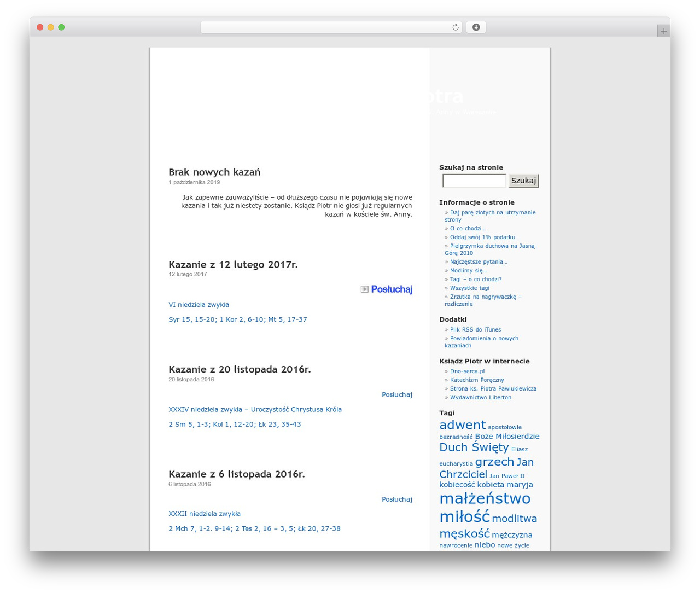The image size is (700, 593).
Task: Open 'Kazanie z 12 lutego 2017r.' heading
Action: pyautogui.click(x=233, y=265)
